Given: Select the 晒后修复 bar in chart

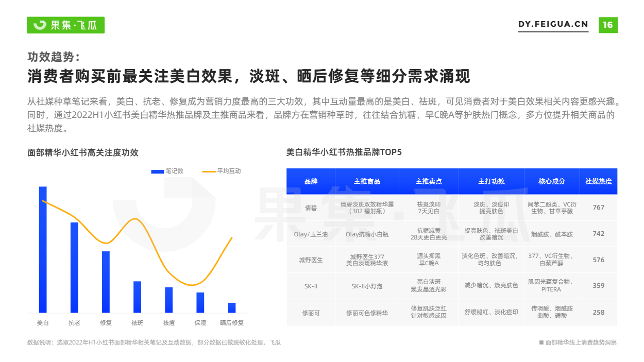Looking at the screenshot, I should pyautogui.click(x=232, y=308).
